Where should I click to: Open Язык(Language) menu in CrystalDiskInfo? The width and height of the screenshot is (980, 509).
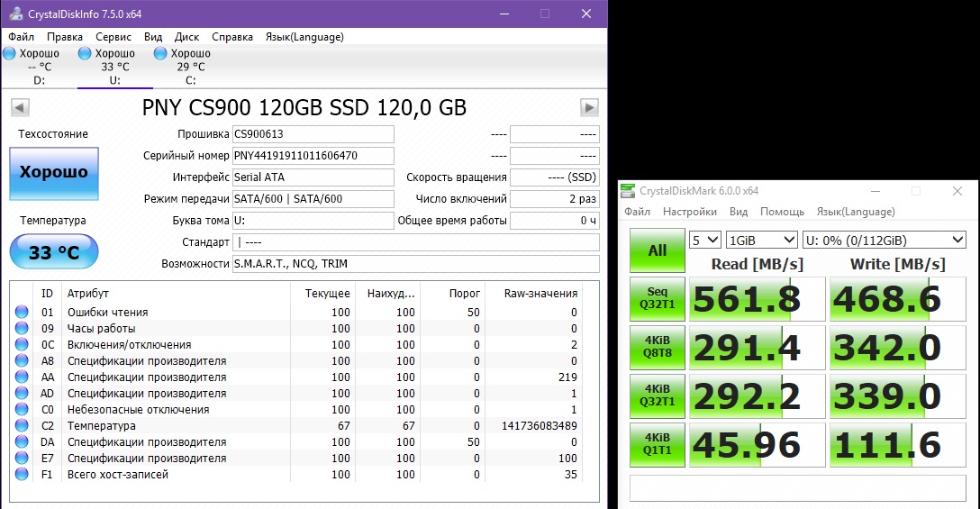[304, 37]
